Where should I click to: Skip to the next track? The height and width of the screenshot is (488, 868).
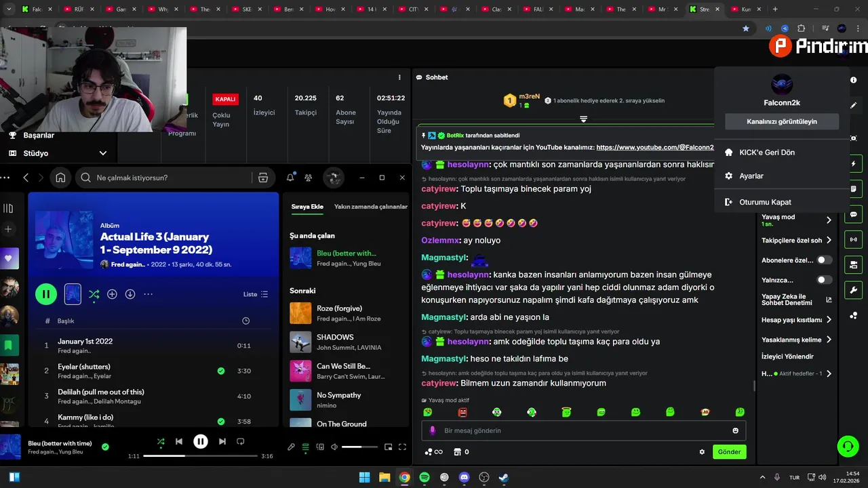coord(222,441)
